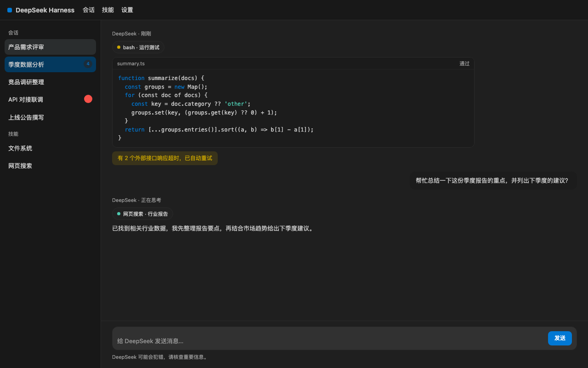Viewport: 588px width, 368px height.
Task: Click the reply text starting 已找到相关行业数据
Action: click(x=214, y=229)
